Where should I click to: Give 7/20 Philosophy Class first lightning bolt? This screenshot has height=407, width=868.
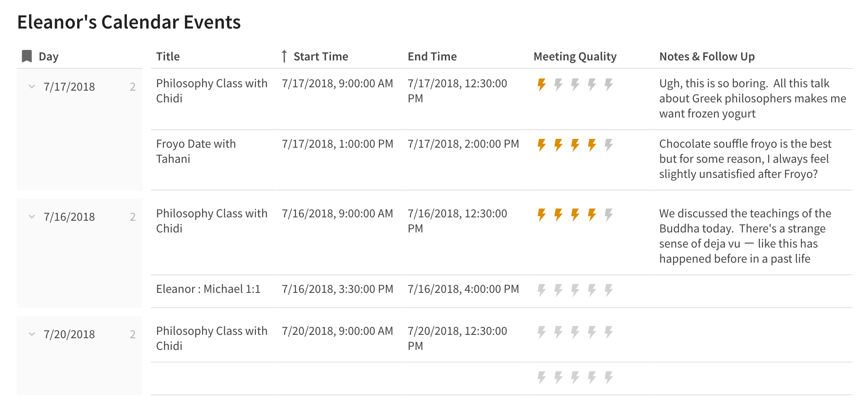[x=541, y=332]
